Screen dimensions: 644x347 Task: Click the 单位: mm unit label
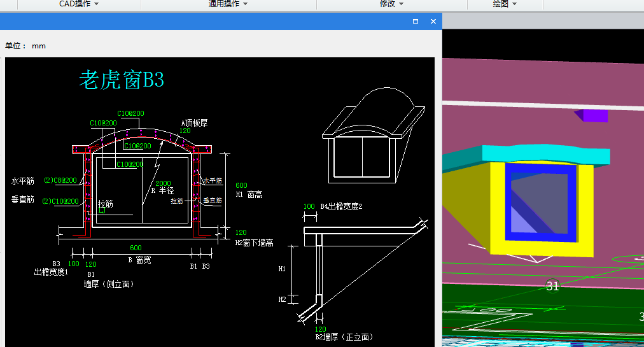coord(25,46)
